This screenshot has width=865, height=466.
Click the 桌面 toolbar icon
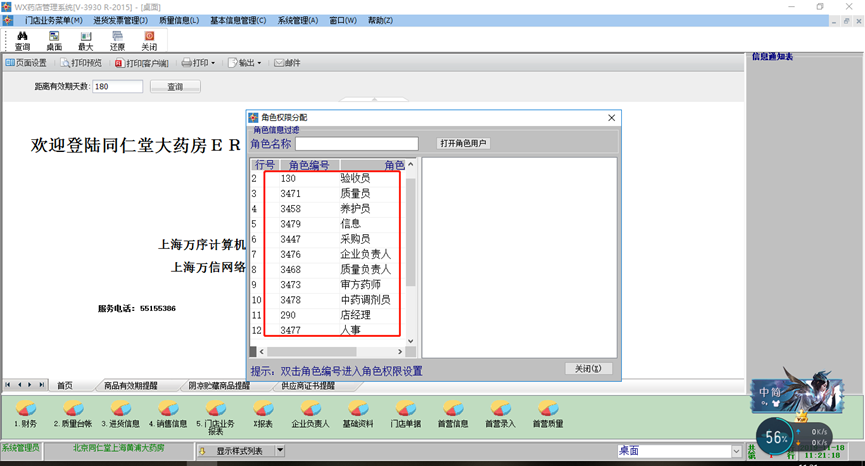[54, 41]
